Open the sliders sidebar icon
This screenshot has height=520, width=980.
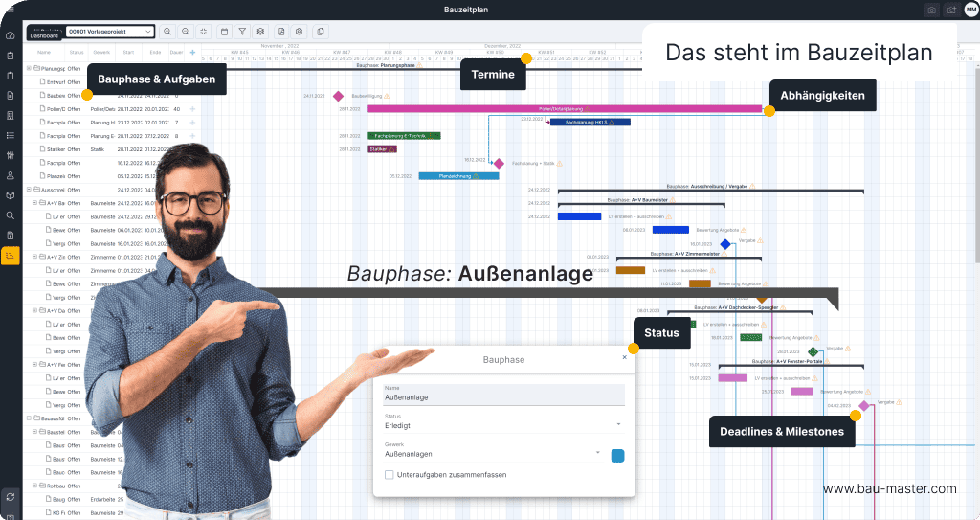coord(10,155)
